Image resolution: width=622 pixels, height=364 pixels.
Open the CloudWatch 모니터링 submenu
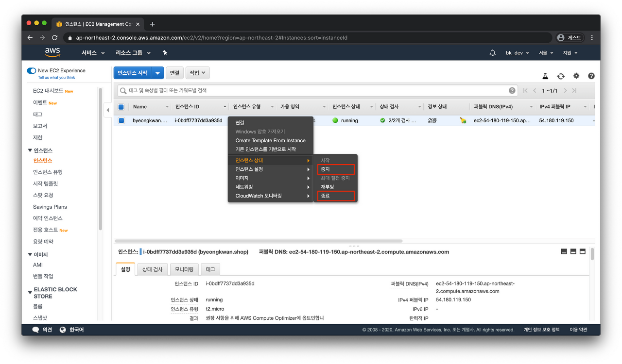270,196
